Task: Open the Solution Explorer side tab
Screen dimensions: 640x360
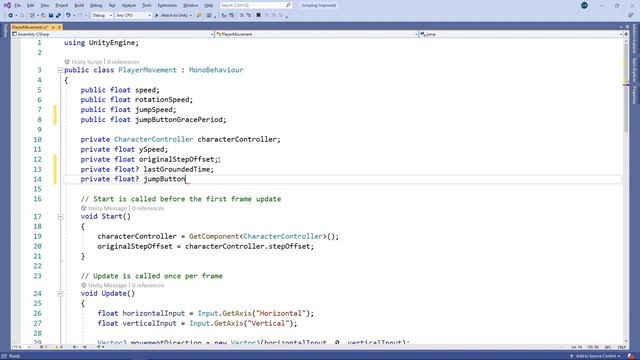Action: click(634, 39)
